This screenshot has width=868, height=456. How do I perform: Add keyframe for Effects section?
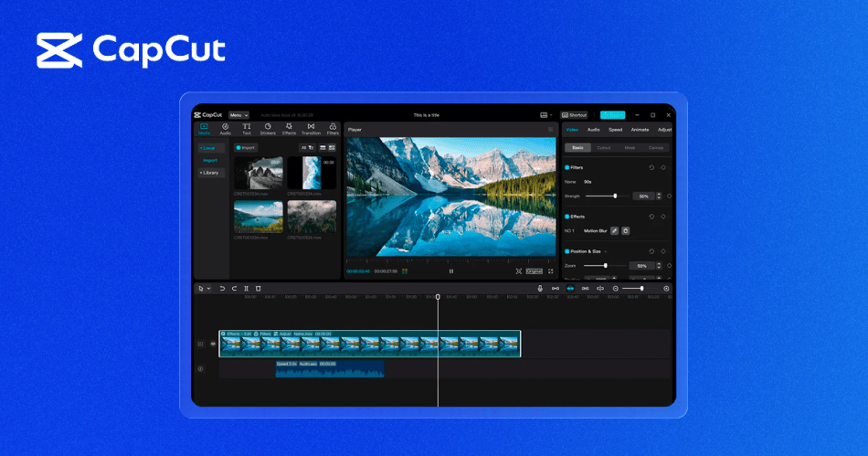[x=663, y=217]
